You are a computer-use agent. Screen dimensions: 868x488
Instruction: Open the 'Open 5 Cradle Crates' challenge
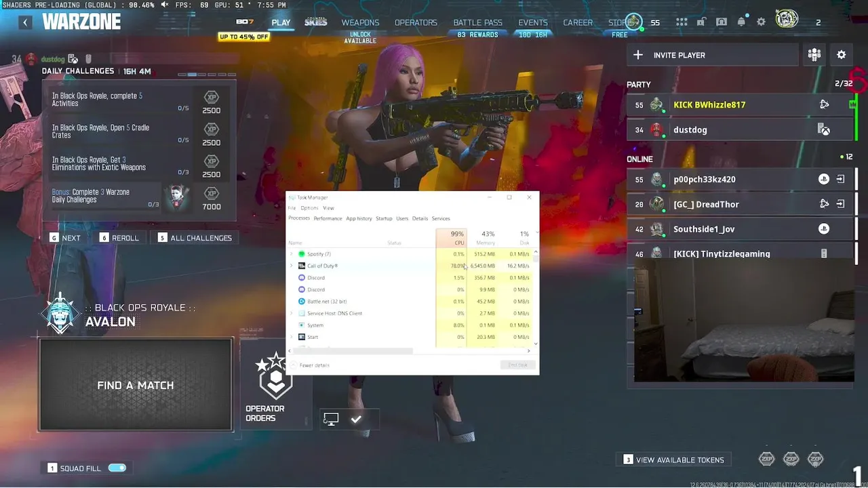(140, 131)
